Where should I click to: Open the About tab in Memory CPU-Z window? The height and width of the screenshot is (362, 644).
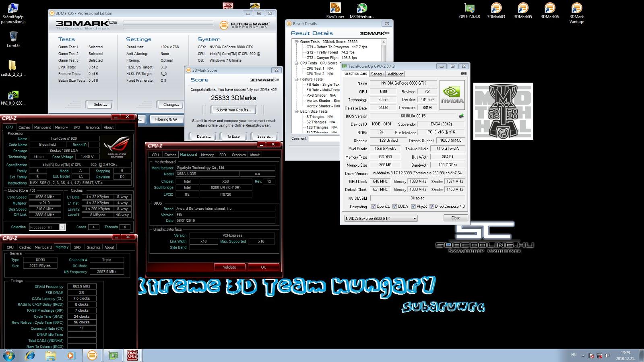coord(109,247)
